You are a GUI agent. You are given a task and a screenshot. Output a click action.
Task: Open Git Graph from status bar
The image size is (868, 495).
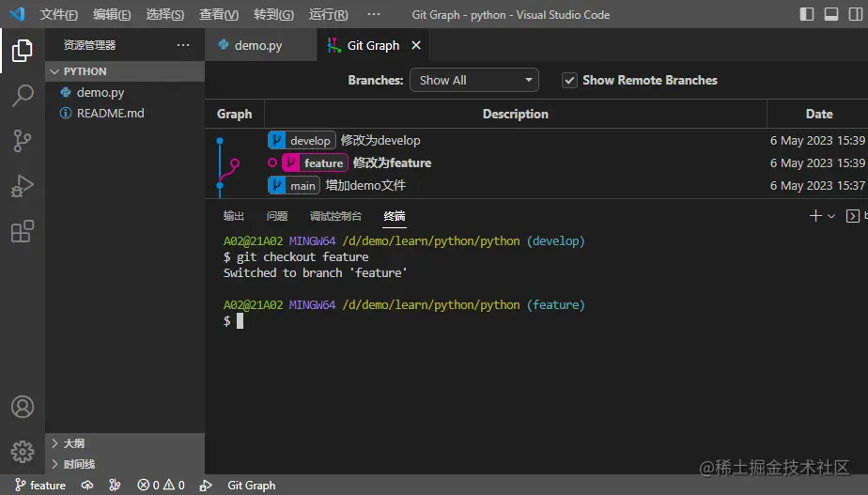tap(252, 486)
